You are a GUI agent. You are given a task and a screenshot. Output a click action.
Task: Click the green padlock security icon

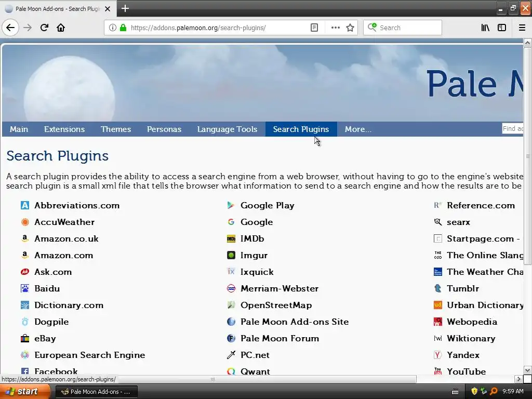[x=123, y=28]
